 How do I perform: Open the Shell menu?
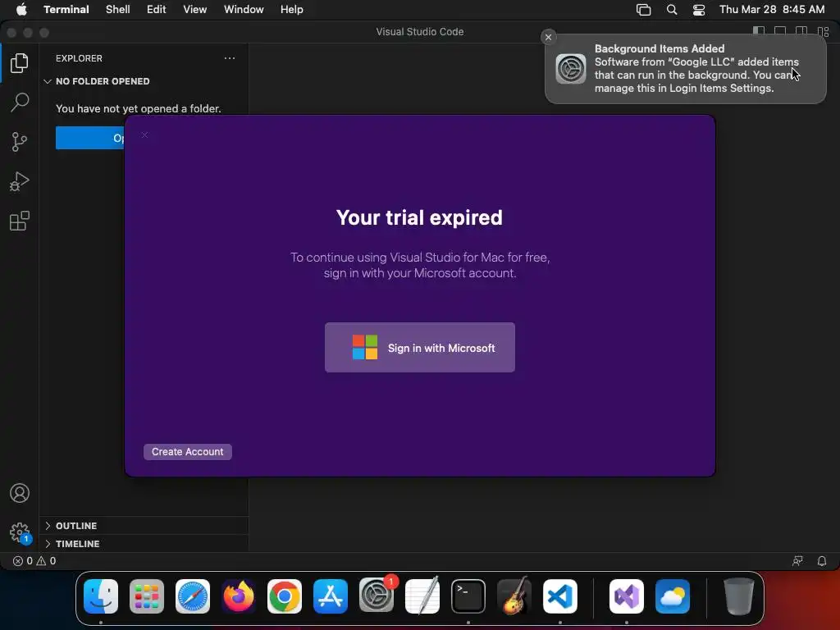[x=118, y=10]
